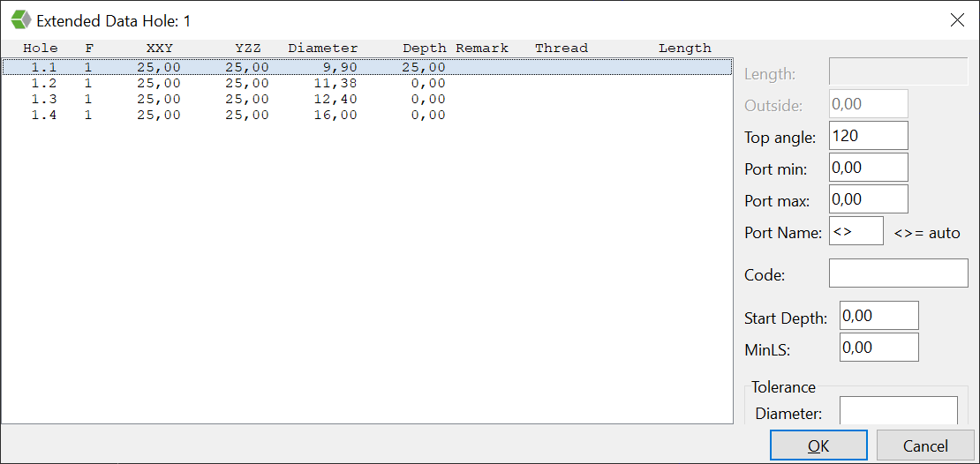This screenshot has height=464, width=980.
Task: Click the Start Depth input field
Action: (x=878, y=316)
